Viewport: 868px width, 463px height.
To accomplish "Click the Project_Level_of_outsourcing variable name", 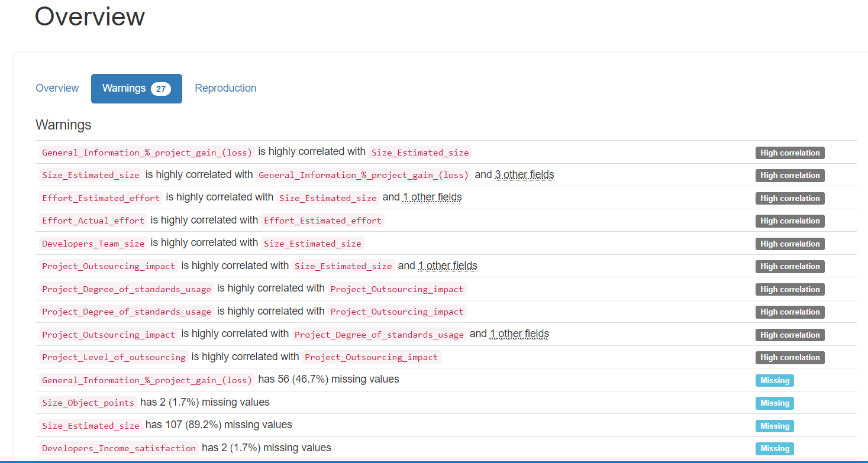I will tap(114, 357).
